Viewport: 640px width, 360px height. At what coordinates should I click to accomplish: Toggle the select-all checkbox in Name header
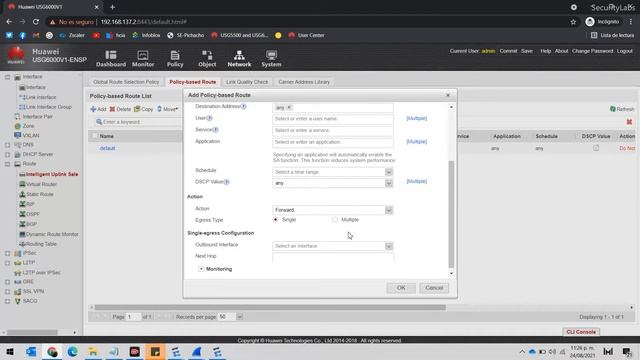(x=95, y=136)
